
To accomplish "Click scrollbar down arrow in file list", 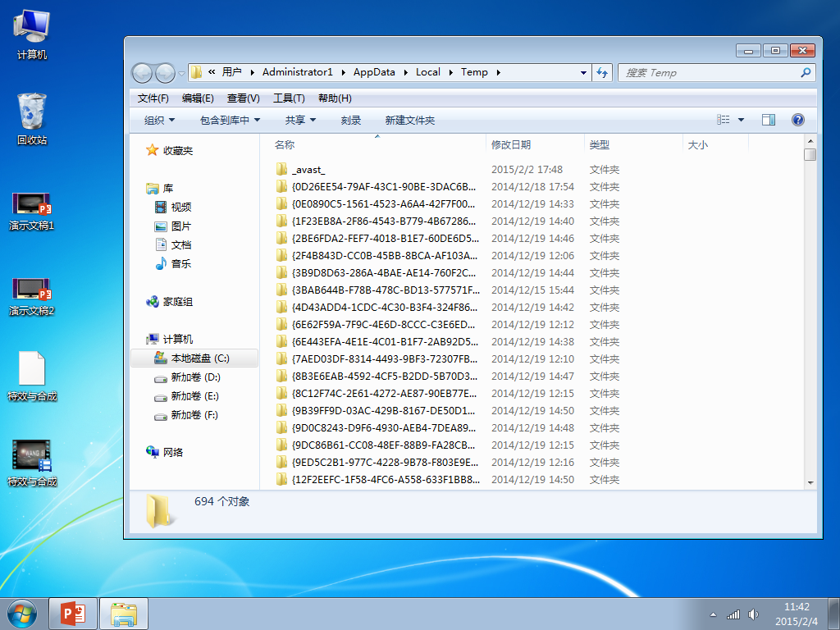I will tap(810, 482).
